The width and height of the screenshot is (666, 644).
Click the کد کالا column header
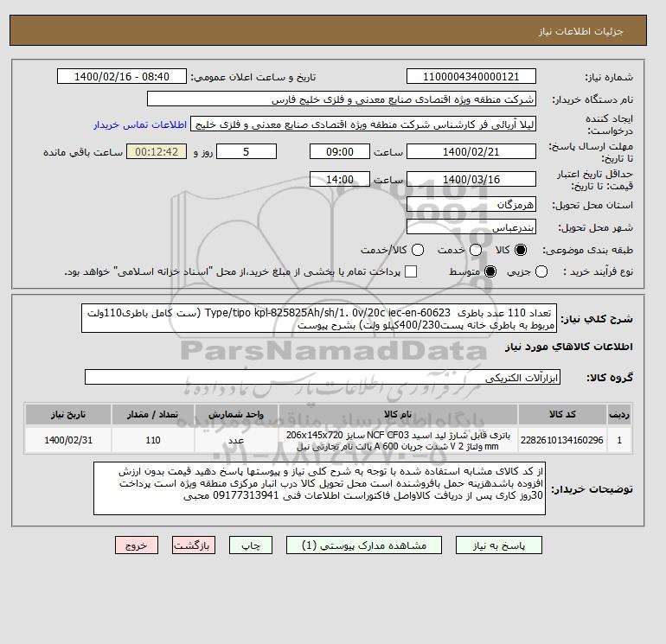pyautogui.click(x=562, y=414)
